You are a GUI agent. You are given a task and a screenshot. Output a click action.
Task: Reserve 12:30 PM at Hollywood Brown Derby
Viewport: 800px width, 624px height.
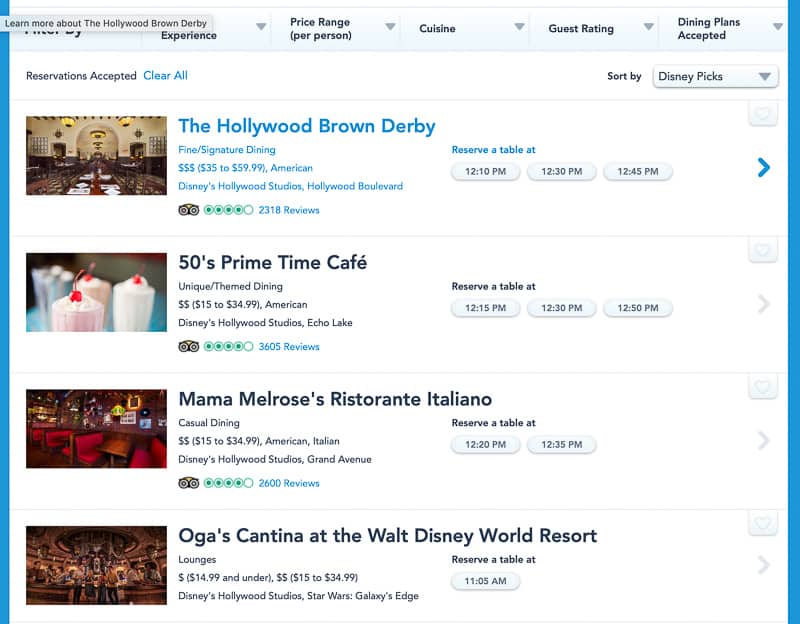click(561, 171)
